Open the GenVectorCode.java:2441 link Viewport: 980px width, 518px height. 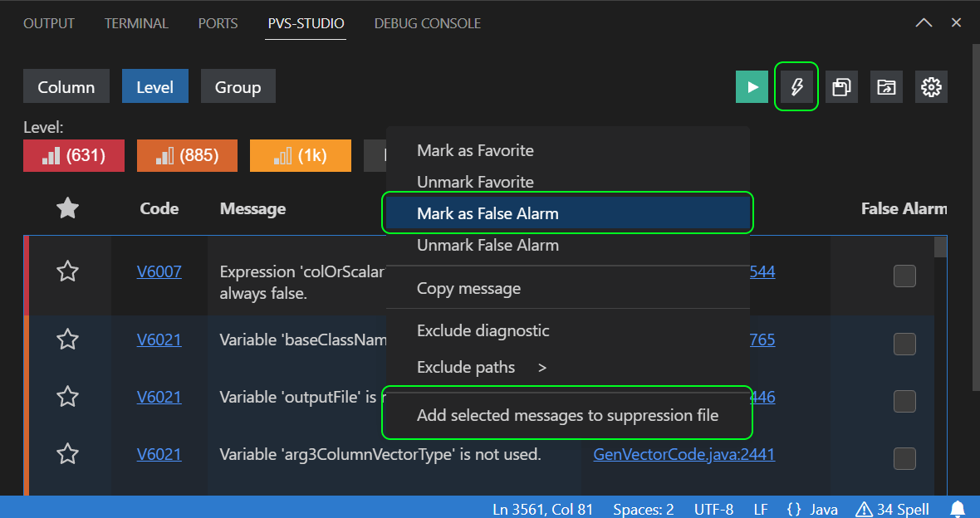click(683, 453)
